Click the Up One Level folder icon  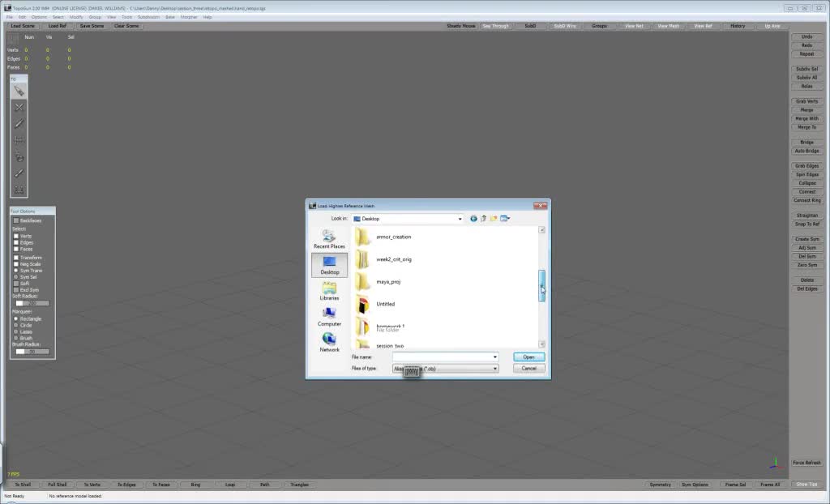[x=483, y=219]
